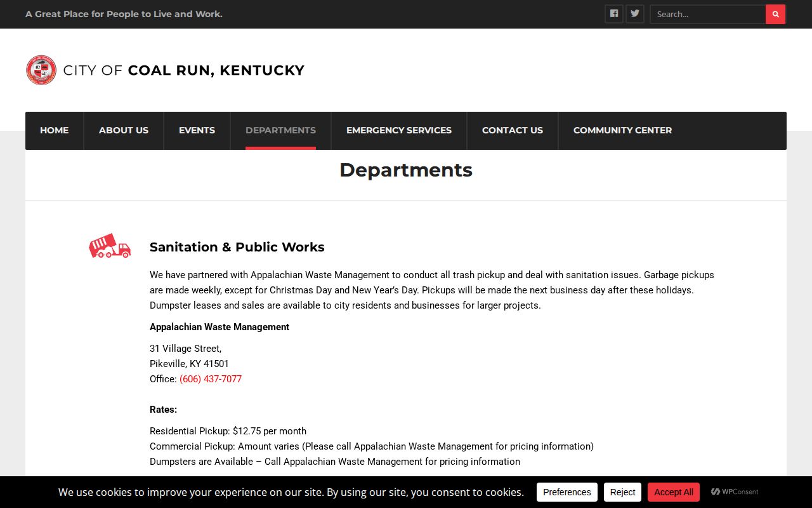Click the Residential Pickup $12.75 line
This screenshot has height=508, width=812.
click(x=228, y=431)
